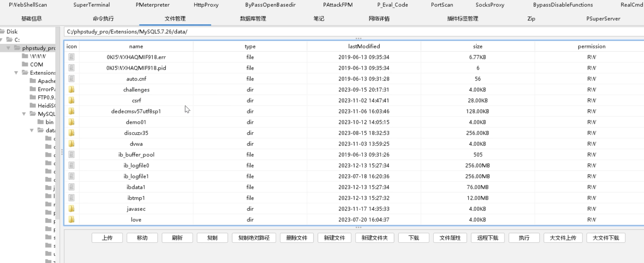Image resolution: width=644 pixels, height=263 pixels.
Task: Click the folder icon of the dvwa row
Action: (x=72, y=144)
